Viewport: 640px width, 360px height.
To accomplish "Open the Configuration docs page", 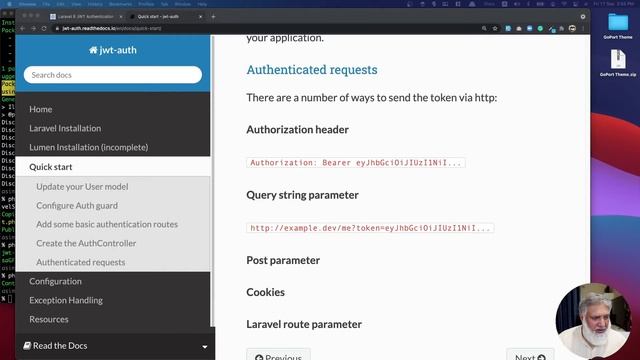I will (x=55, y=281).
